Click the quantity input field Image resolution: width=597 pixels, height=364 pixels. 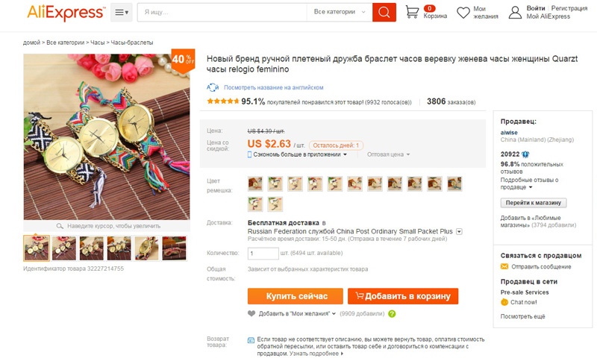[263, 253]
